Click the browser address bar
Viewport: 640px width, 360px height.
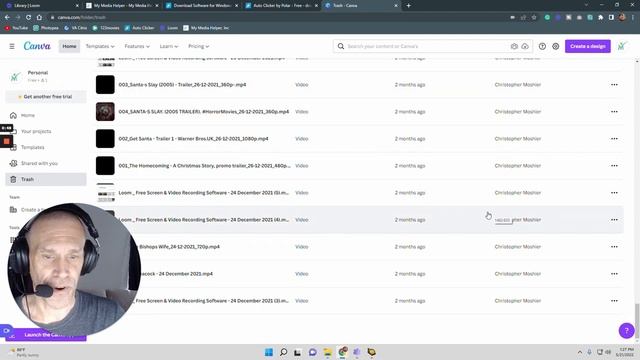point(278,17)
